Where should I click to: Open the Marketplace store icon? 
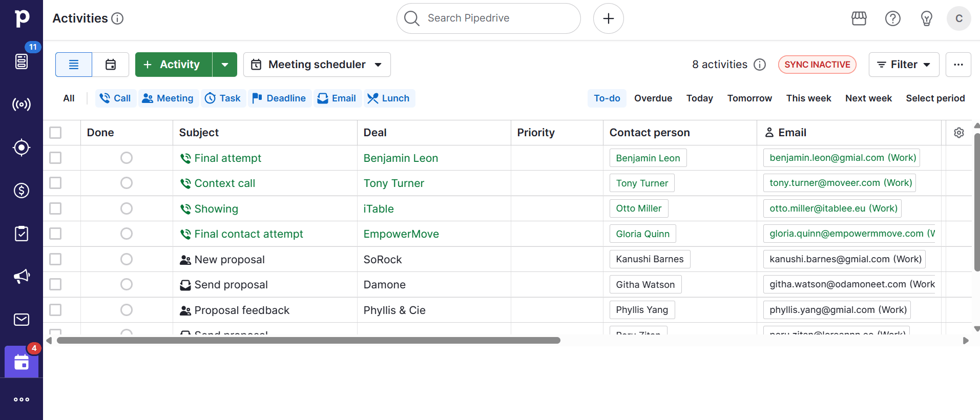pos(859,18)
